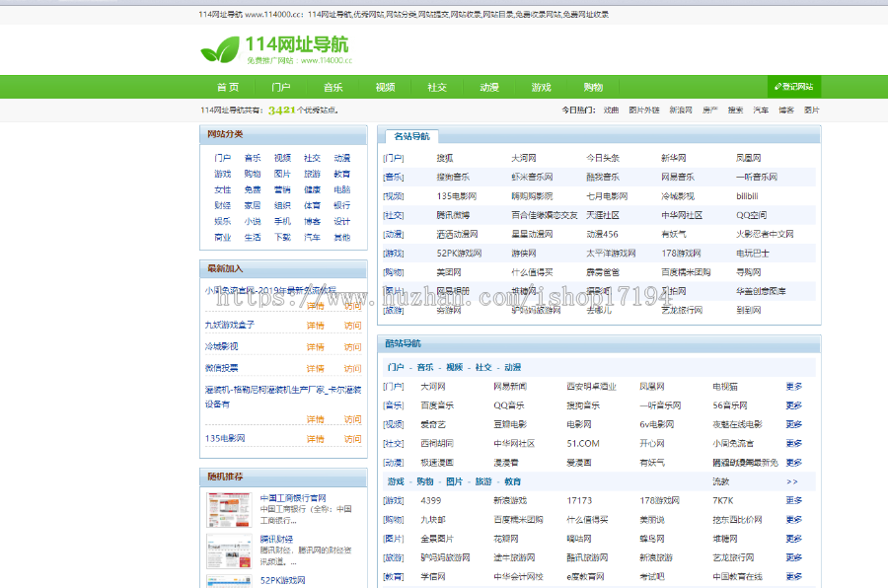Open the 音乐 navigation tab

coord(333,87)
